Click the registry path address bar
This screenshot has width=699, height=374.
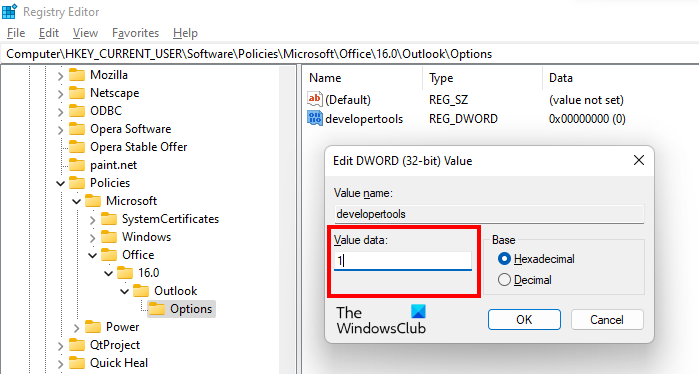[x=350, y=54]
